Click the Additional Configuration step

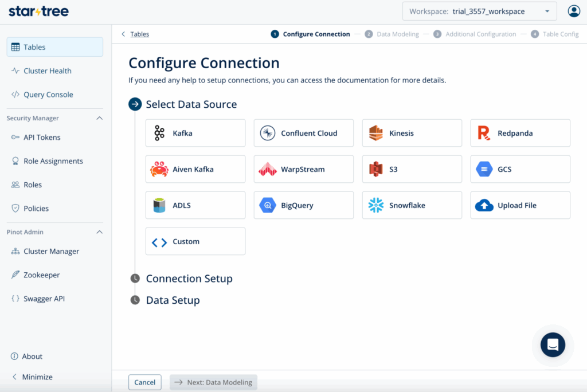(475, 34)
